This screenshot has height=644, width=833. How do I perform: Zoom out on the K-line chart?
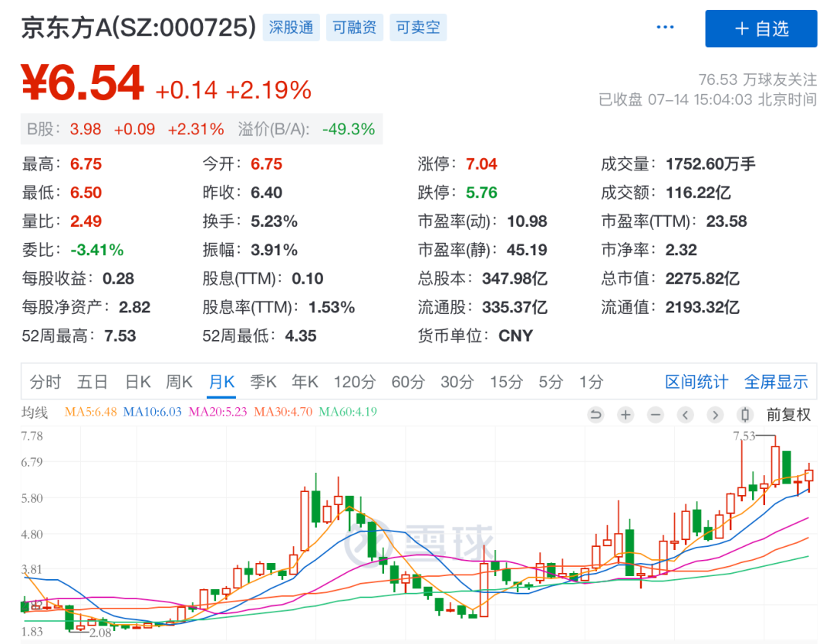pos(655,415)
